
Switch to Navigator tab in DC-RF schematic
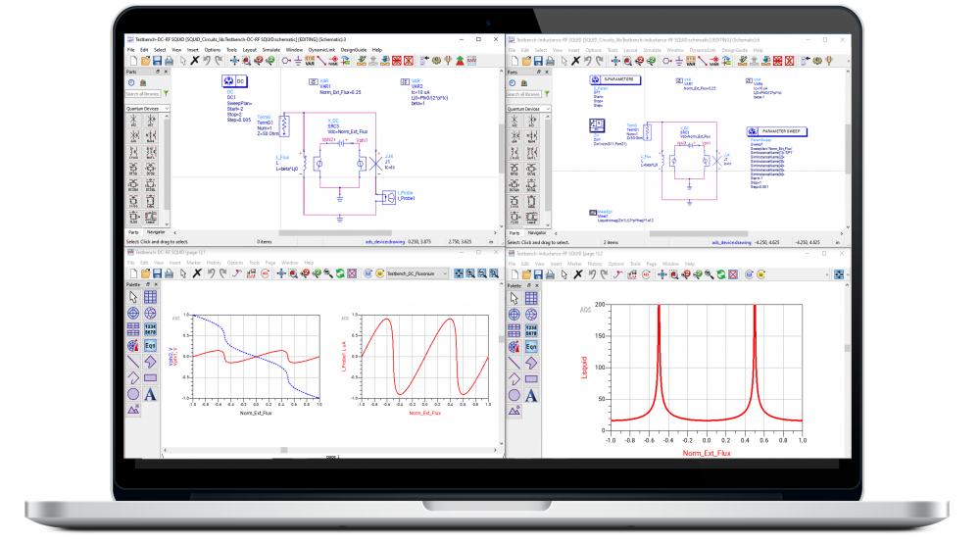point(156,232)
